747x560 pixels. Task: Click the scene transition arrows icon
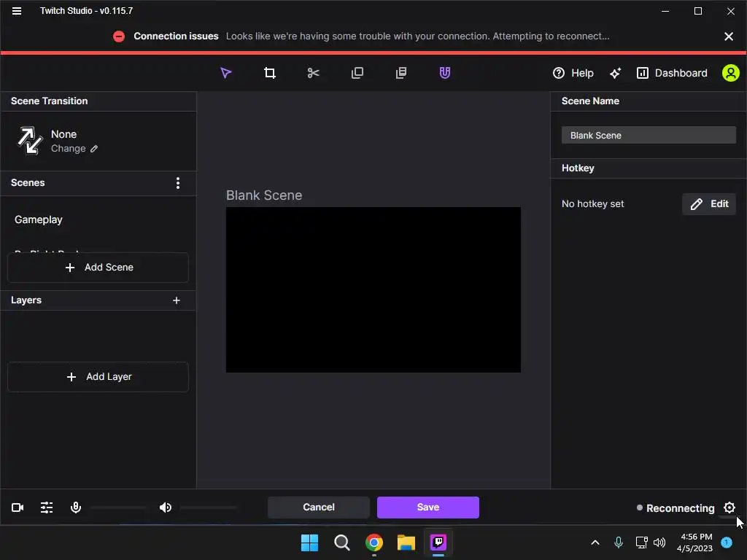click(30, 141)
